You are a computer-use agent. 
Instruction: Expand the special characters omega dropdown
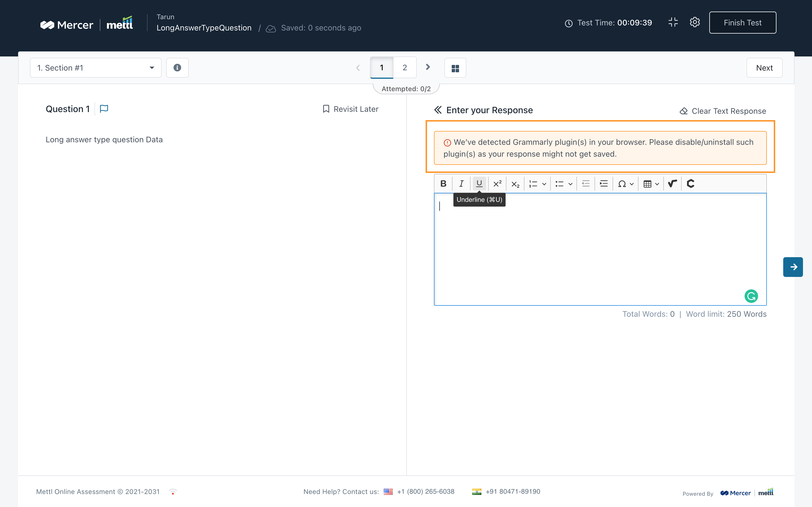[631, 184]
